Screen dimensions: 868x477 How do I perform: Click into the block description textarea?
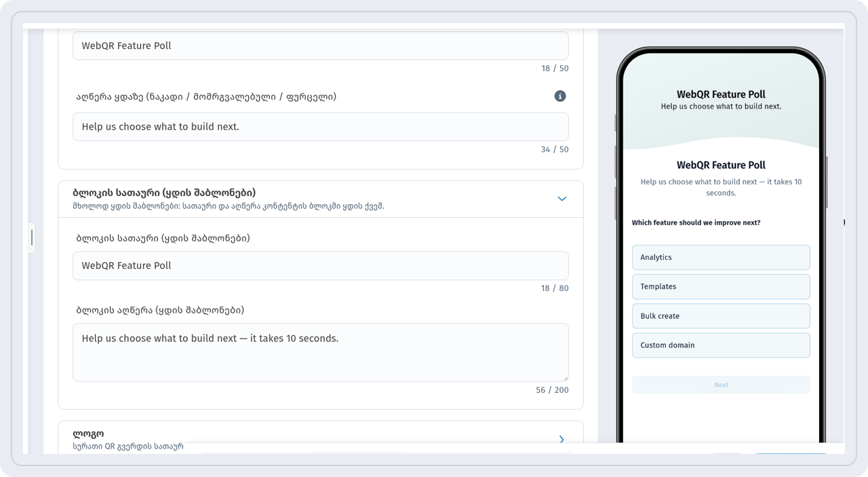coord(321,352)
